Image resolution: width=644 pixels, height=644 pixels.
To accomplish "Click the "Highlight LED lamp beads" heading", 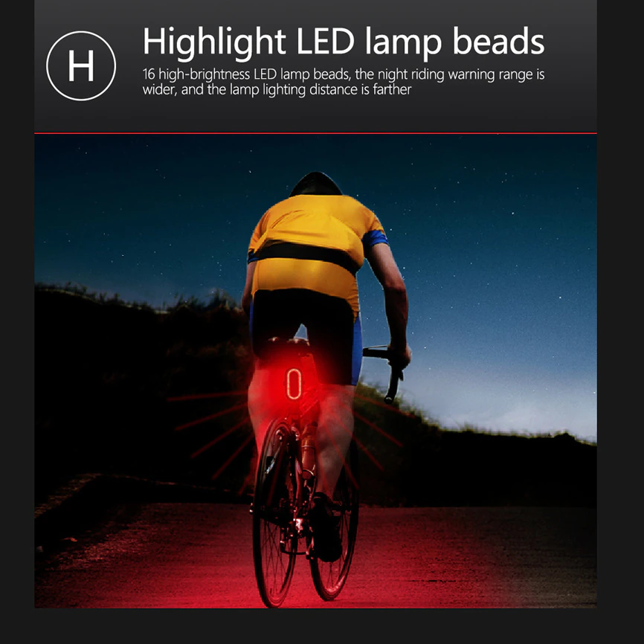I will tap(344, 41).
